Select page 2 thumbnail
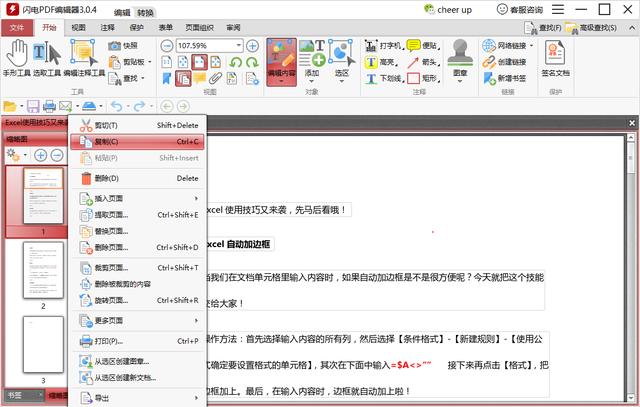 [43, 270]
